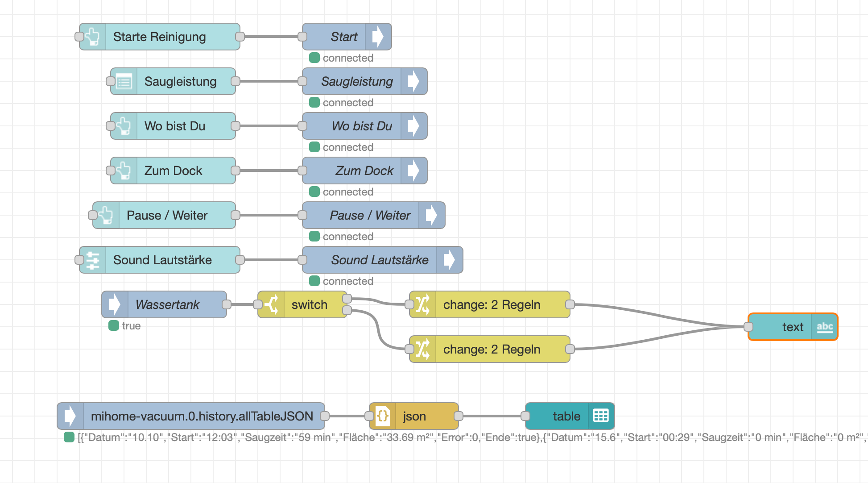The width and height of the screenshot is (868, 483).
Task: Click shuffle icon on upper change: 2 Regeln node
Action: click(423, 304)
